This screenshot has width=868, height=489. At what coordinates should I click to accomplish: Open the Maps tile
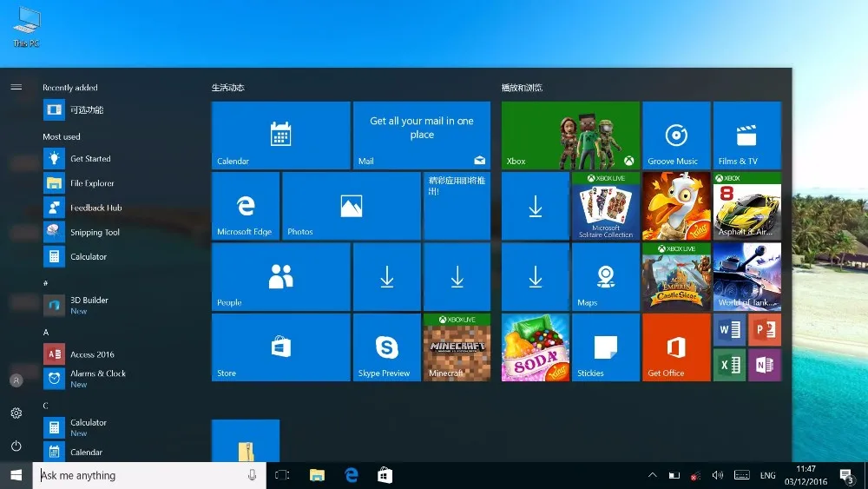coord(606,277)
